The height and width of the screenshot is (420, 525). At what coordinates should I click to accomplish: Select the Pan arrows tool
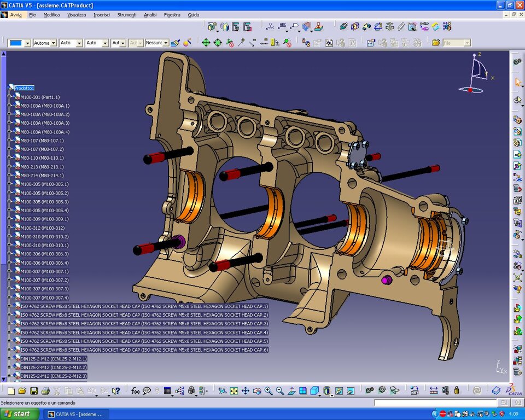tap(245, 390)
